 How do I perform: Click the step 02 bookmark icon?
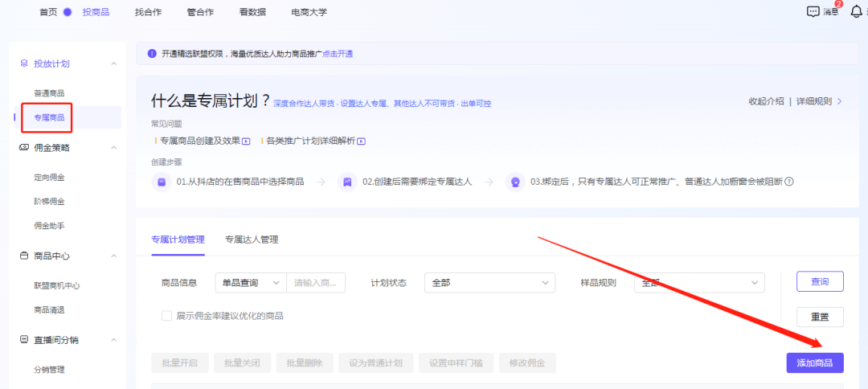pyautogui.click(x=347, y=182)
